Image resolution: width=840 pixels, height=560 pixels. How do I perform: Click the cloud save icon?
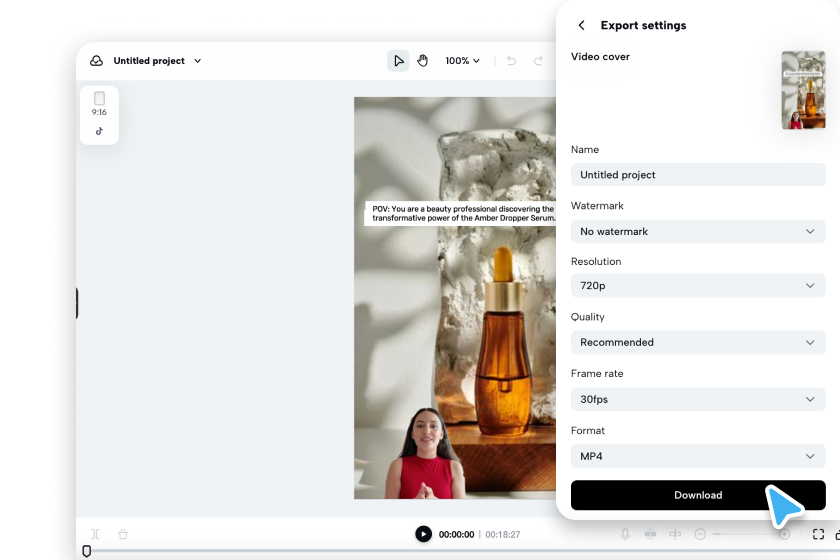pyautogui.click(x=96, y=61)
